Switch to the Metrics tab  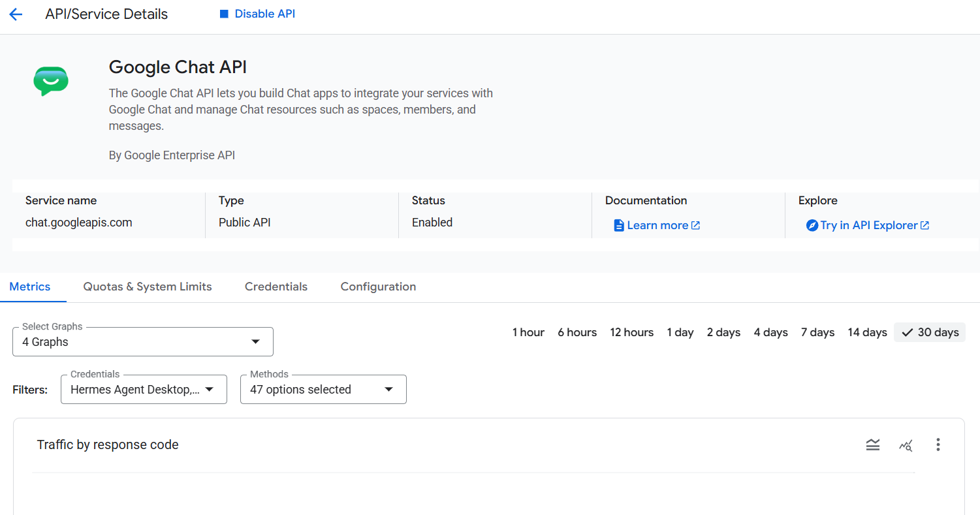click(x=30, y=287)
